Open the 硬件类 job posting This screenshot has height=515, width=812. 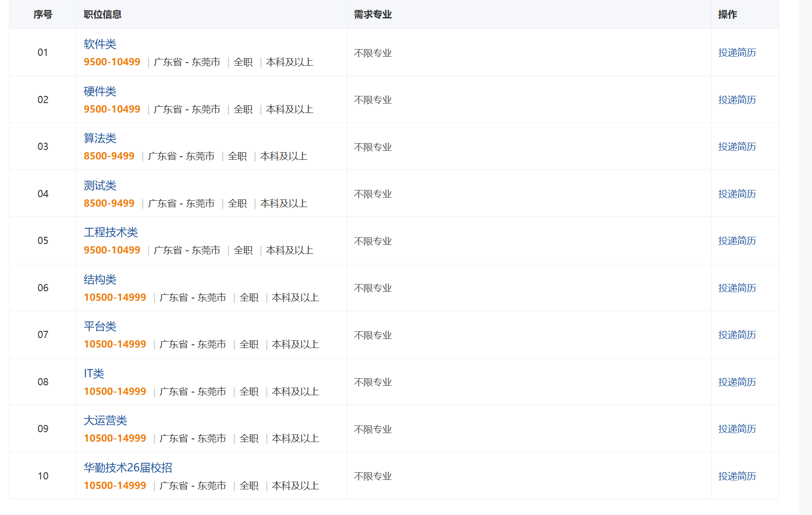[100, 91]
